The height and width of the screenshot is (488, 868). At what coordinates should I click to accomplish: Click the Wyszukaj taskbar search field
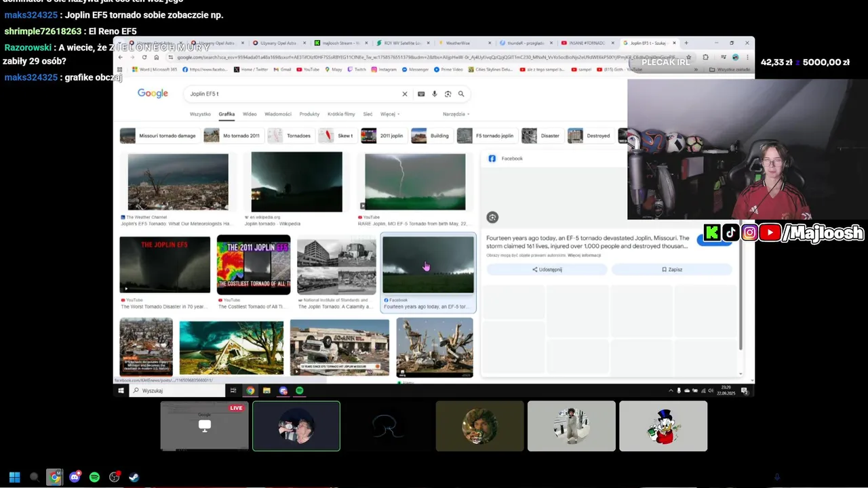[177, 390]
